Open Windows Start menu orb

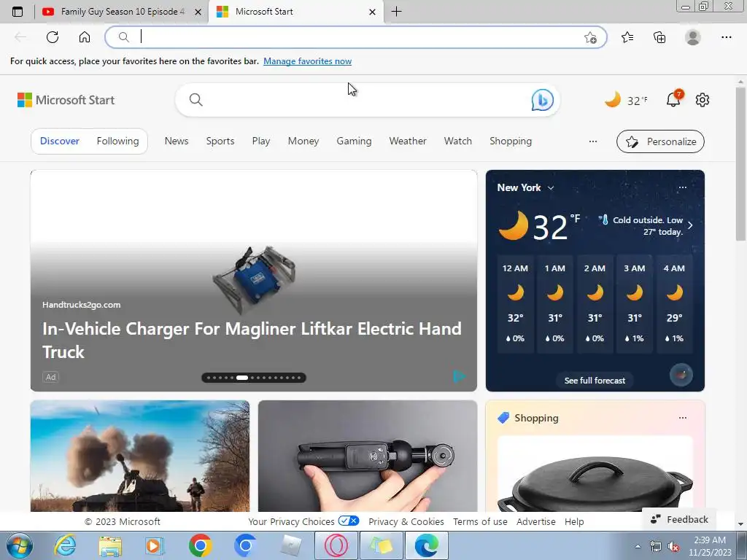tap(19, 545)
